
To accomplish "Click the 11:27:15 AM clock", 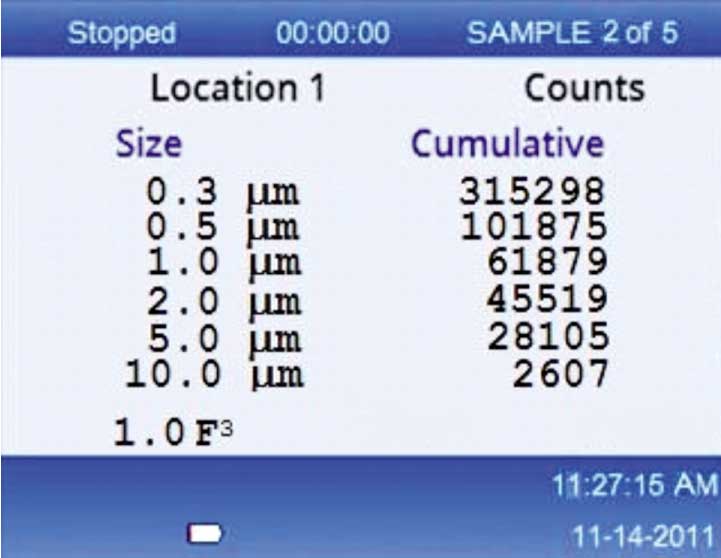I will point(634,486).
